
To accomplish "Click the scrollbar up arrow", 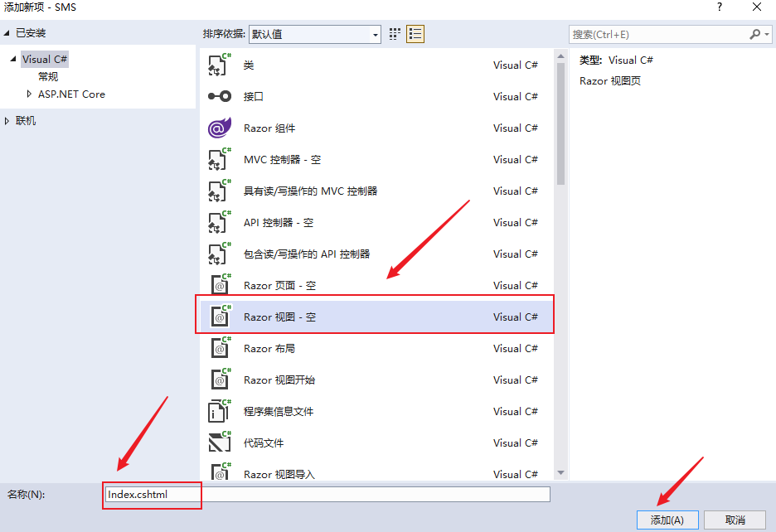I will coord(560,56).
